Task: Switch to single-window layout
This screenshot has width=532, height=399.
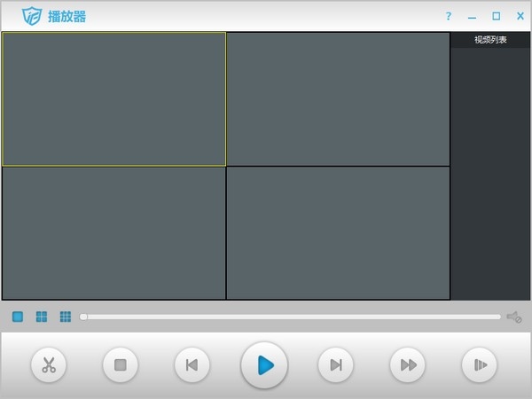Action: coord(18,317)
